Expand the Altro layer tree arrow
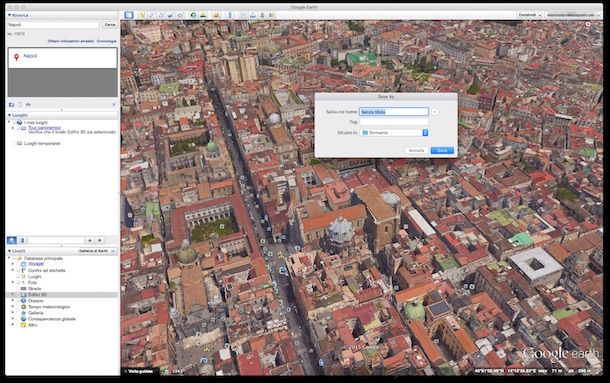This screenshot has width=610, height=383. coord(13,325)
